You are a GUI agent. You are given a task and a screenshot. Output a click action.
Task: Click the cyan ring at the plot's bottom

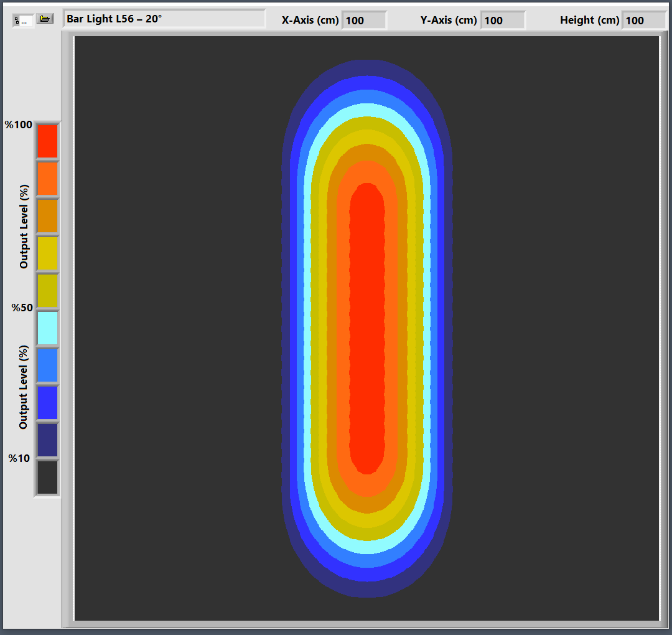pos(367,547)
